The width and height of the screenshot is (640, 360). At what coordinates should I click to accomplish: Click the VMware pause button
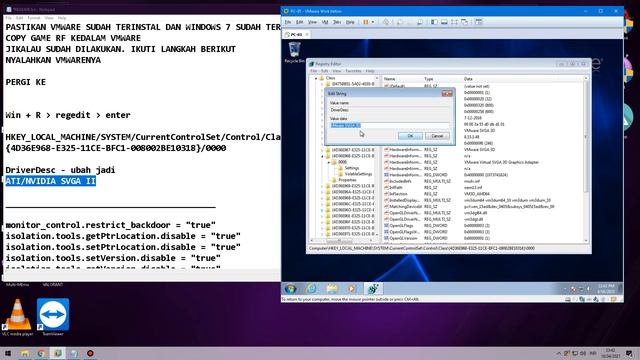click(366, 22)
